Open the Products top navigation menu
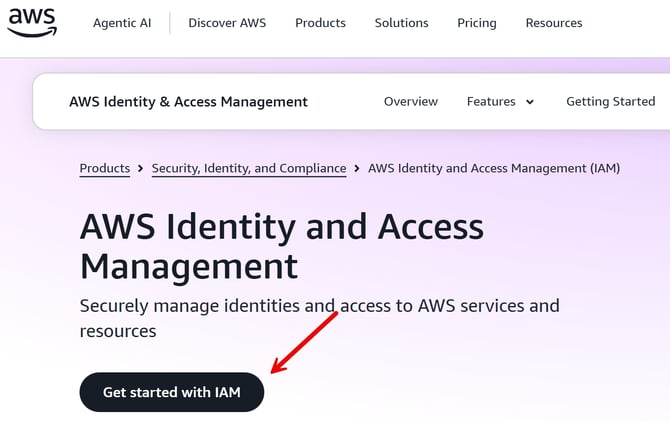The height and width of the screenshot is (422, 670). tap(320, 23)
